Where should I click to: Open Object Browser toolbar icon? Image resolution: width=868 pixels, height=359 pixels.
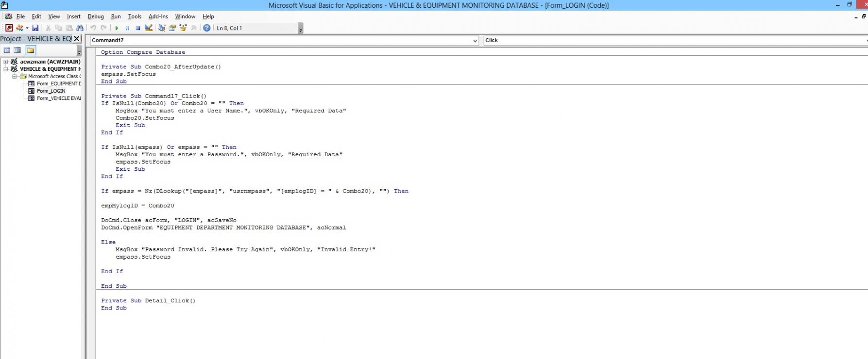(x=183, y=28)
